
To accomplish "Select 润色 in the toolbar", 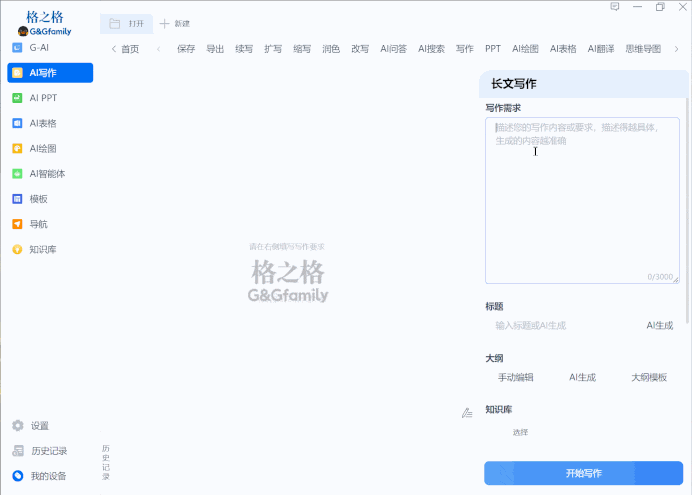I will [x=331, y=48].
